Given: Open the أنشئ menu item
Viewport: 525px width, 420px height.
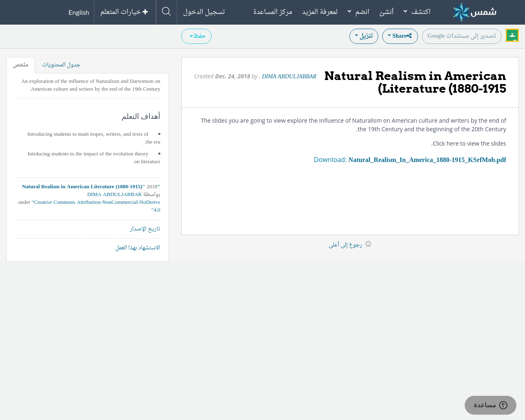Looking at the screenshot, I should pyautogui.click(x=386, y=12).
